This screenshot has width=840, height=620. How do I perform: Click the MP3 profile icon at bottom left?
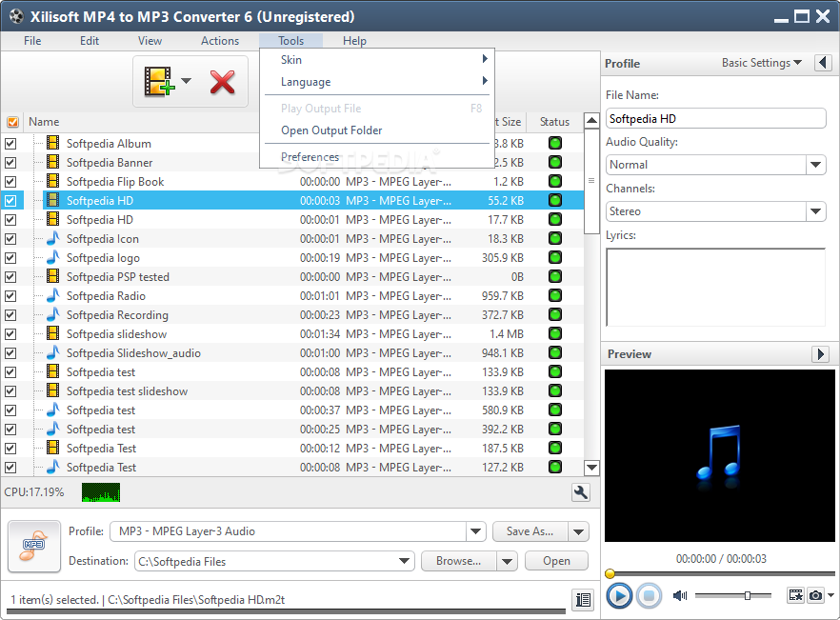pyautogui.click(x=34, y=547)
